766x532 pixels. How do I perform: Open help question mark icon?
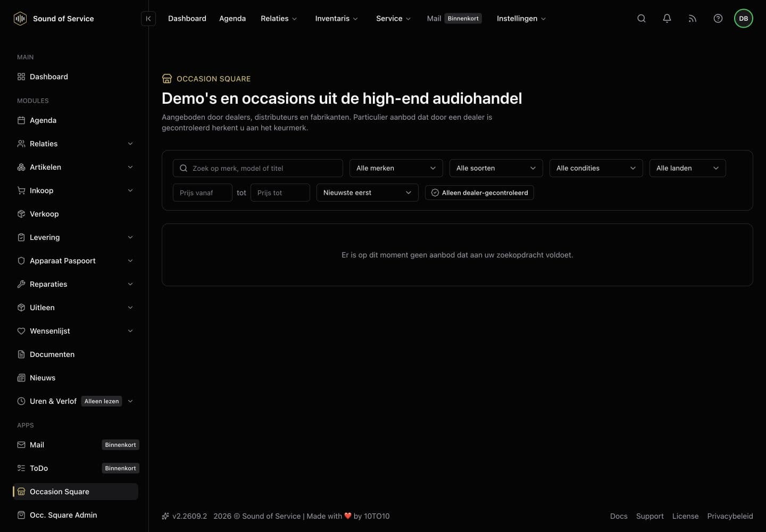point(718,19)
